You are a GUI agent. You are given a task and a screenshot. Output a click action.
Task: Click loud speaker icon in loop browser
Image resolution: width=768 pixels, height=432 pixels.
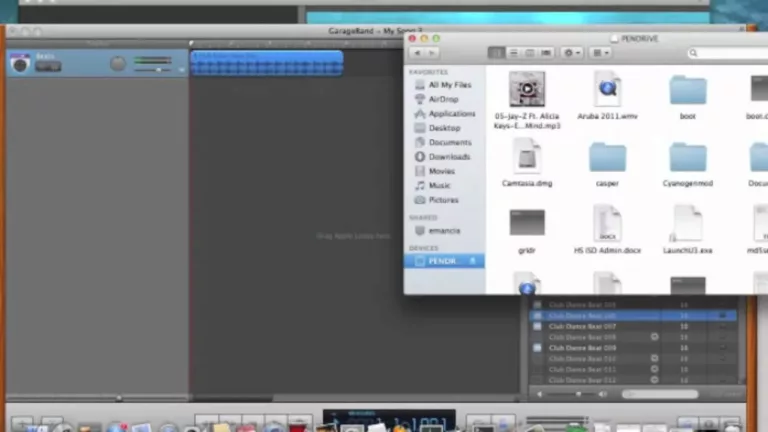[x=603, y=394]
